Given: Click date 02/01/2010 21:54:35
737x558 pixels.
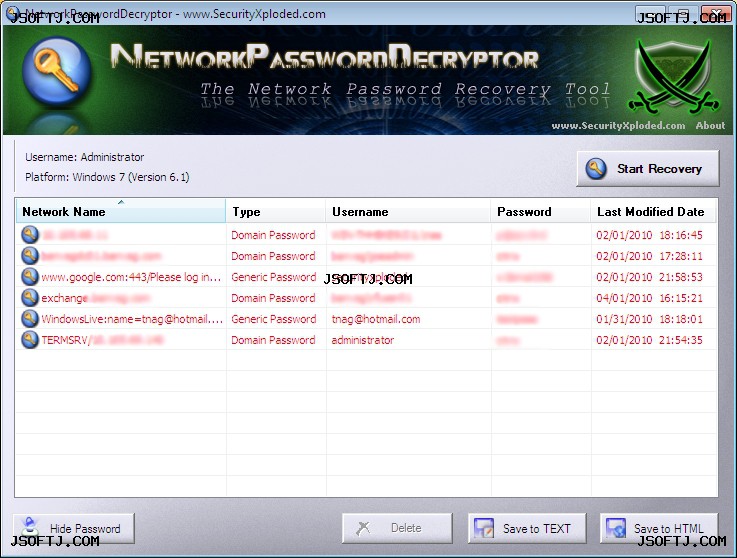Looking at the screenshot, I should click(650, 340).
